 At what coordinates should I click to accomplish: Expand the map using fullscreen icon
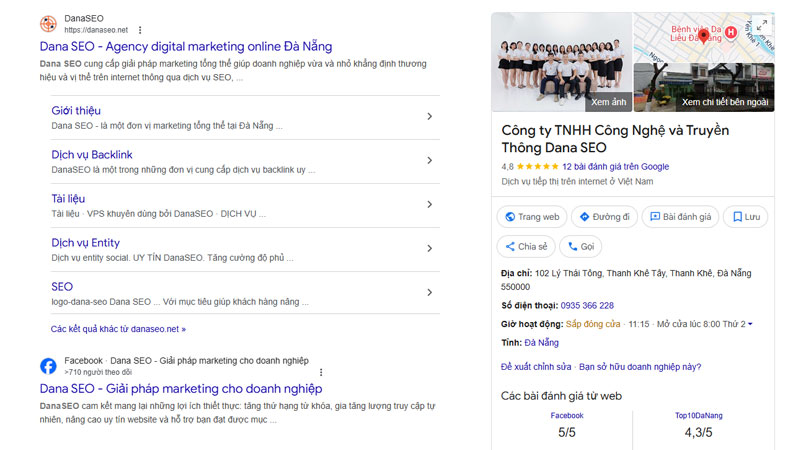pos(761,25)
